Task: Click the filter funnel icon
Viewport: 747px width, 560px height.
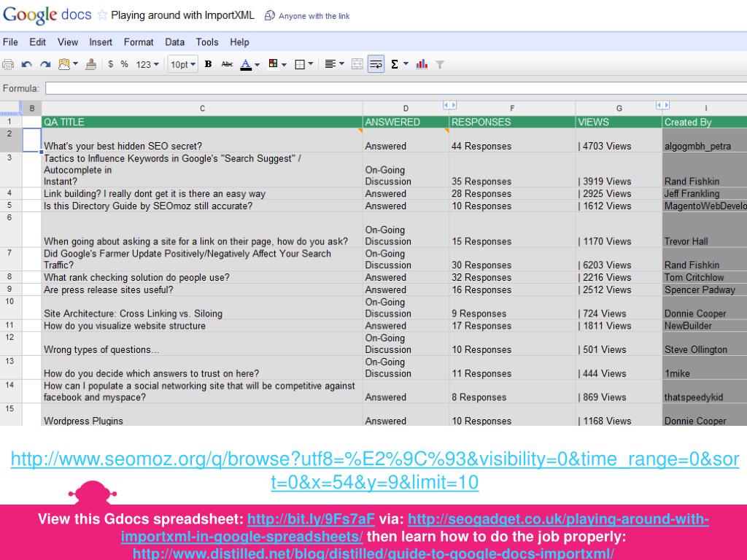Action: point(440,64)
